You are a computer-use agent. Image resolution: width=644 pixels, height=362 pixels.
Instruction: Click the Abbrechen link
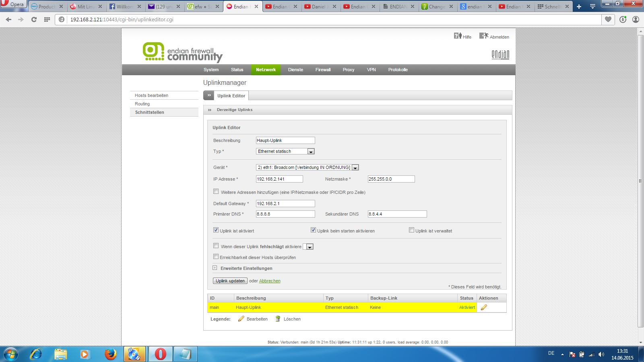coord(270,281)
